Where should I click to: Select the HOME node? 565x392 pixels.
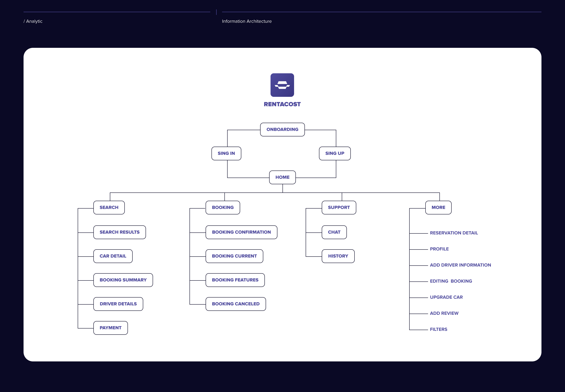(x=282, y=177)
